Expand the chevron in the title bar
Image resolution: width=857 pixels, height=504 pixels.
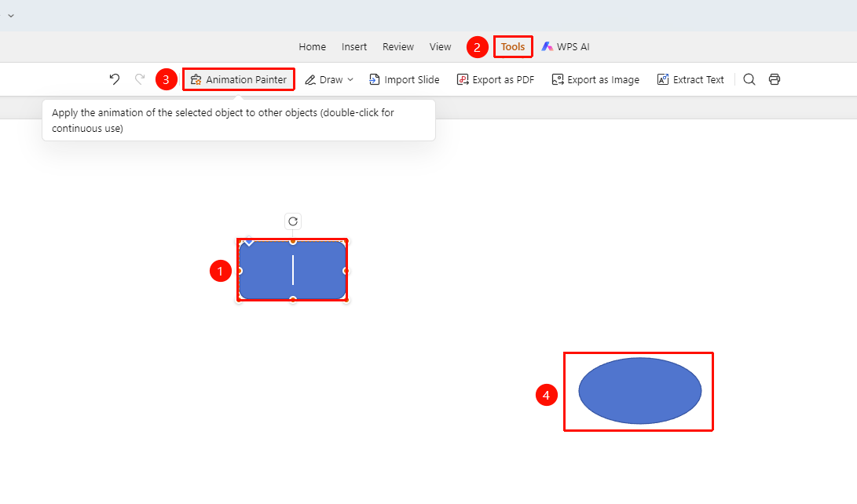click(11, 15)
